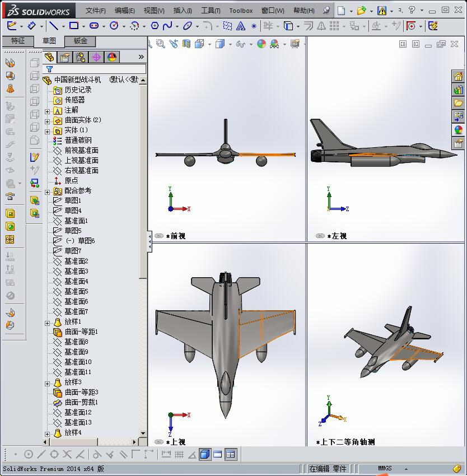Open the 视图(V) menu
The image size is (467, 476).
[154, 11]
